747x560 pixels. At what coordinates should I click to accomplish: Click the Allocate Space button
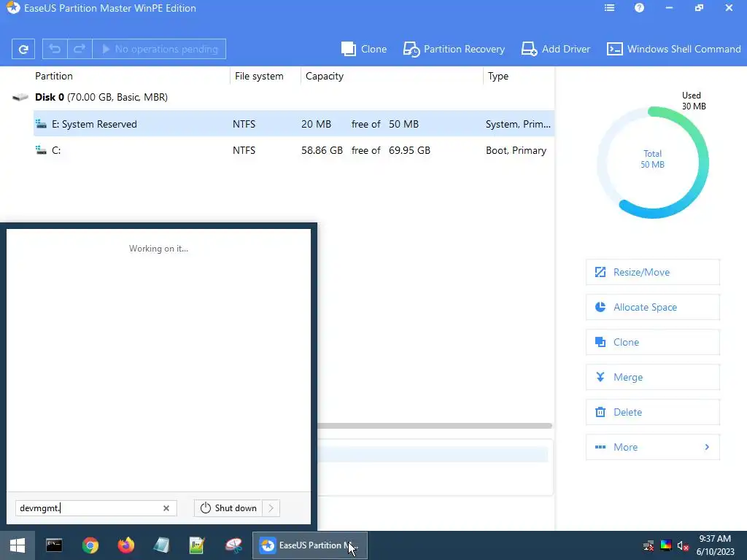653,307
